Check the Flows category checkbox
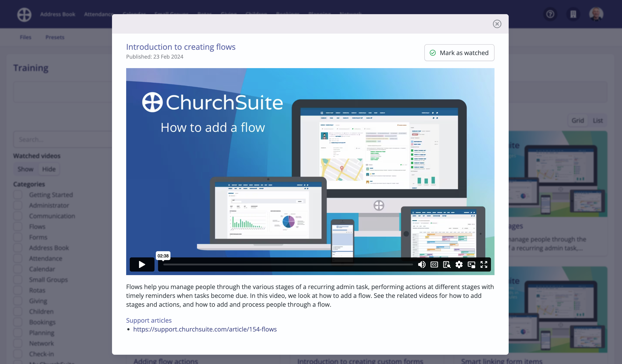The width and height of the screenshot is (622, 364). (17, 226)
